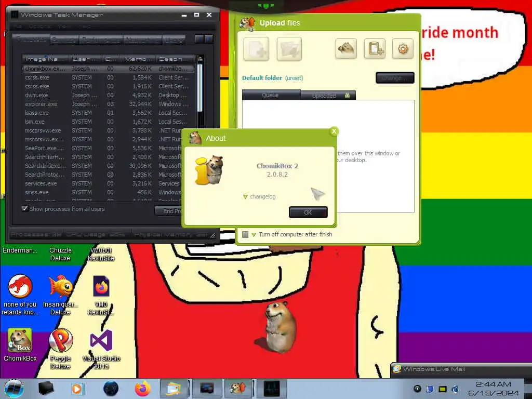The width and height of the screenshot is (532, 399).
Task: Click the Change button for Default folder
Action: click(395, 78)
